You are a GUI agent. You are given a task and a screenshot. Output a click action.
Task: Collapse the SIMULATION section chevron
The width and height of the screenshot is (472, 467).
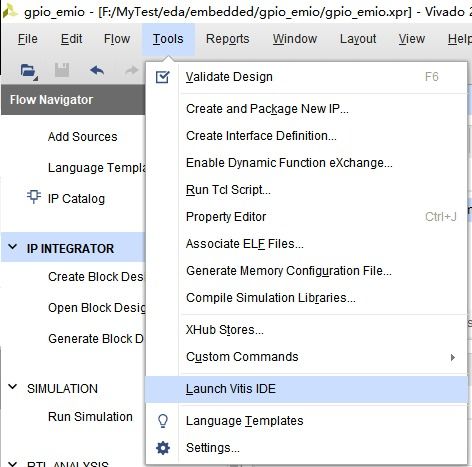pyautogui.click(x=13, y=387)
